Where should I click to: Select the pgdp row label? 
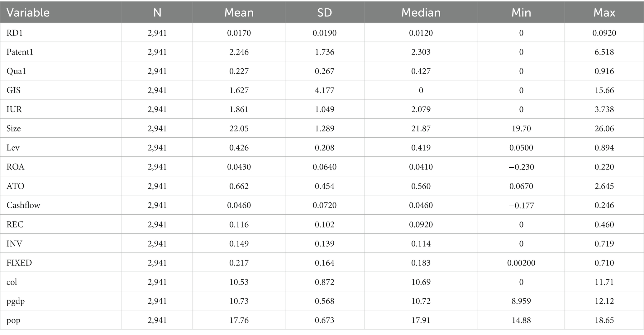16,301
